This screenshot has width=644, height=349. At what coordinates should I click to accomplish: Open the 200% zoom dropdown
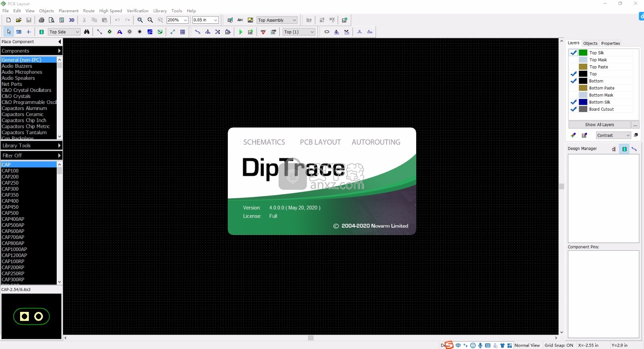coord(185,20)
